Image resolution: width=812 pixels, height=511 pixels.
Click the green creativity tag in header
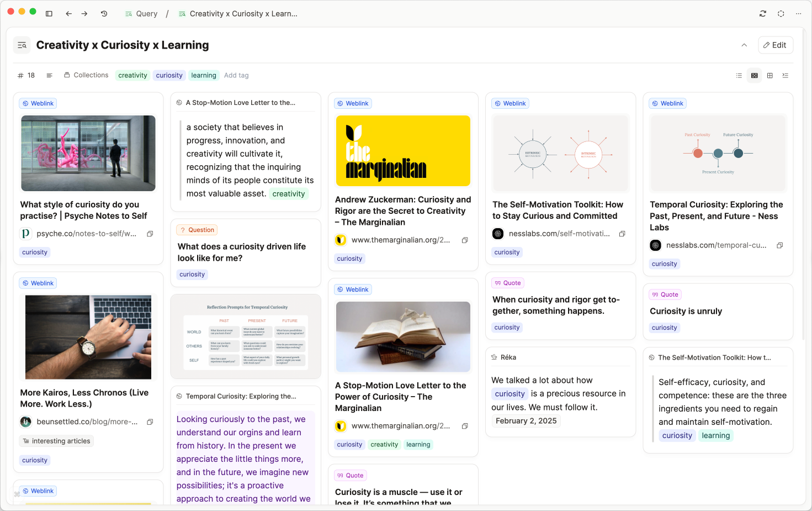point(132,75)
